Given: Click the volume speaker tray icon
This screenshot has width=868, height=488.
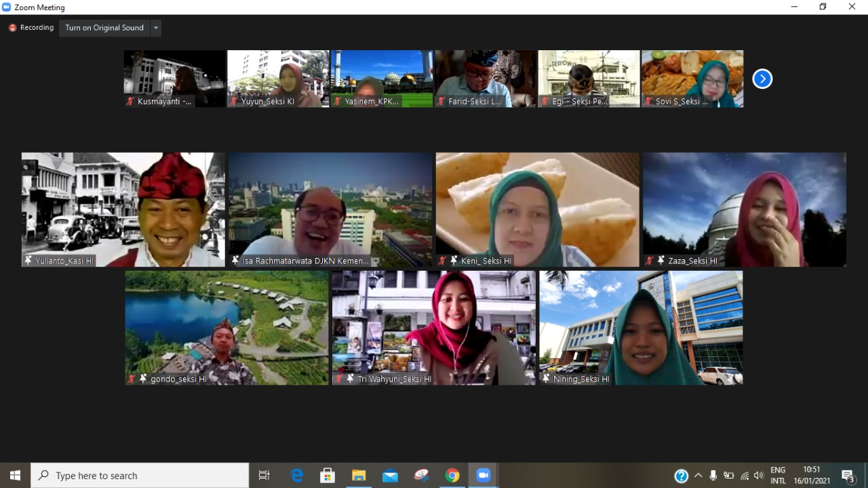Looking at the screenshot, I should click(x=758, y=476).
